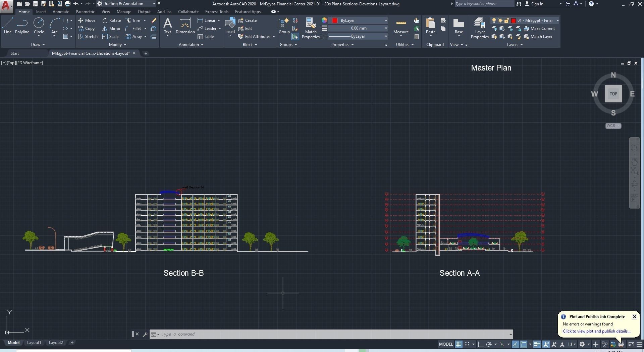Click to view plot and publish details
Screen dimensions: 644x352
point(596,331)
